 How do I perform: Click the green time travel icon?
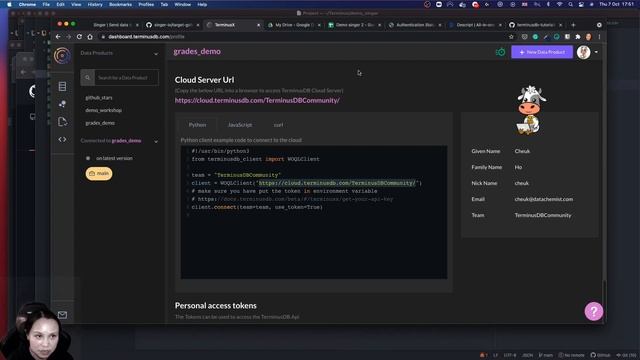(x=500, y=52)
